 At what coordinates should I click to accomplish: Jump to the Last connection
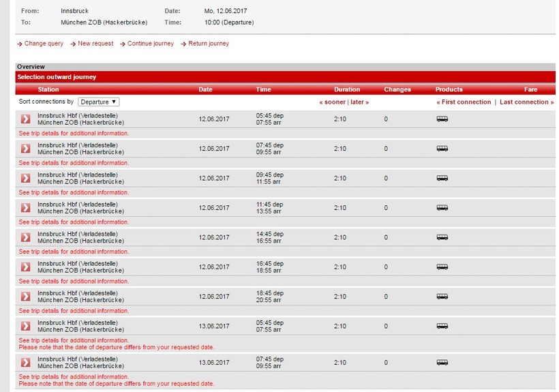tap(526, 102)
